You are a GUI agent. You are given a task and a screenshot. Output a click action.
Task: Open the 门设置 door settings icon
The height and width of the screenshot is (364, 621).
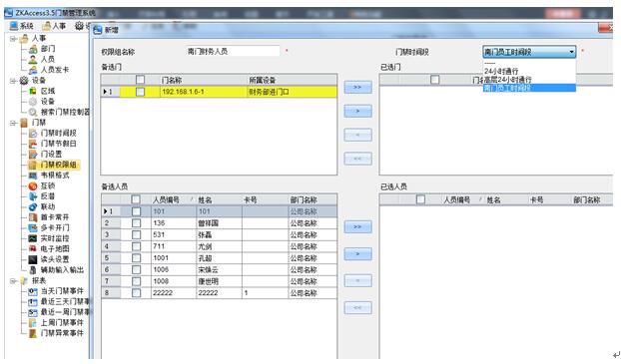(x=33, y=155)
